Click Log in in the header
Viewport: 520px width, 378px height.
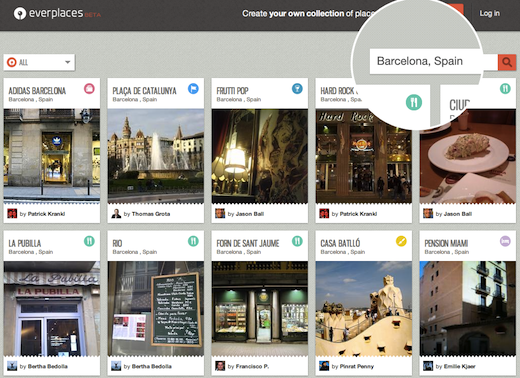(489, 13)
